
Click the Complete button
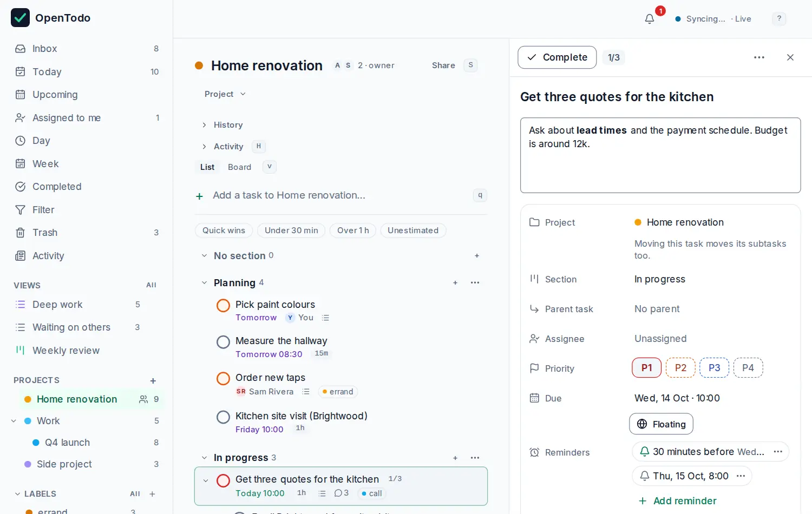click(x=557, y=57)
